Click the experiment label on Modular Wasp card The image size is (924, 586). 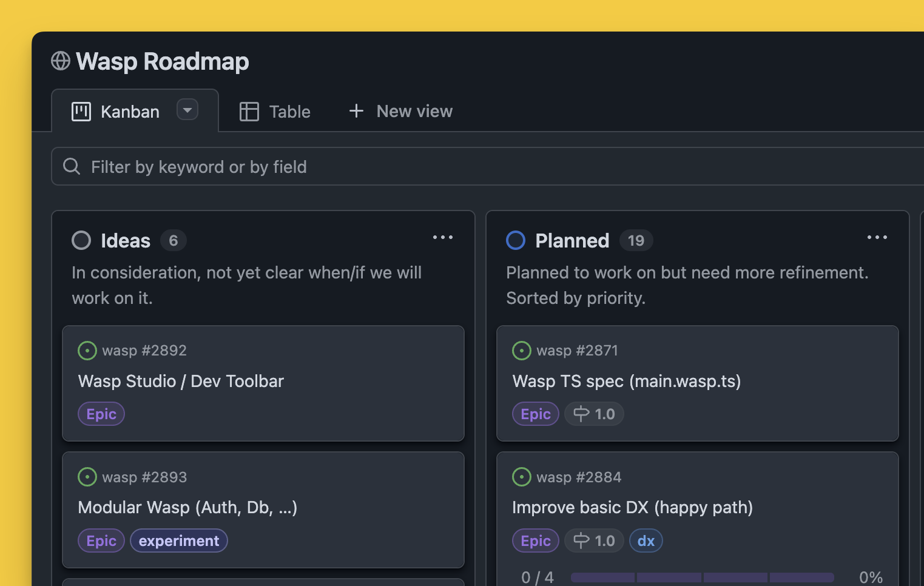[x=178, y=541]
